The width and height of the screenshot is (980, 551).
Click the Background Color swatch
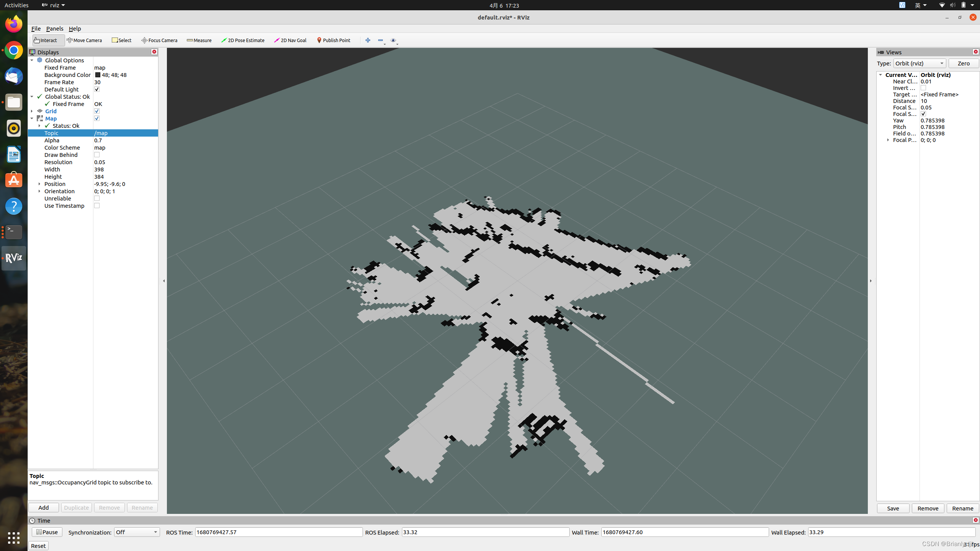[98, 75]
